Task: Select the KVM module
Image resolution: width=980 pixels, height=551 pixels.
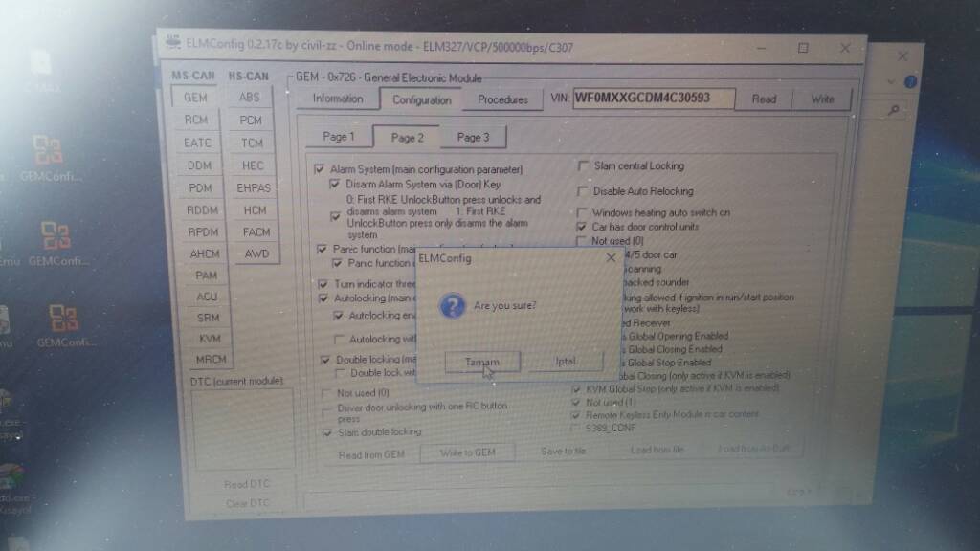Action: pos(210,339)
